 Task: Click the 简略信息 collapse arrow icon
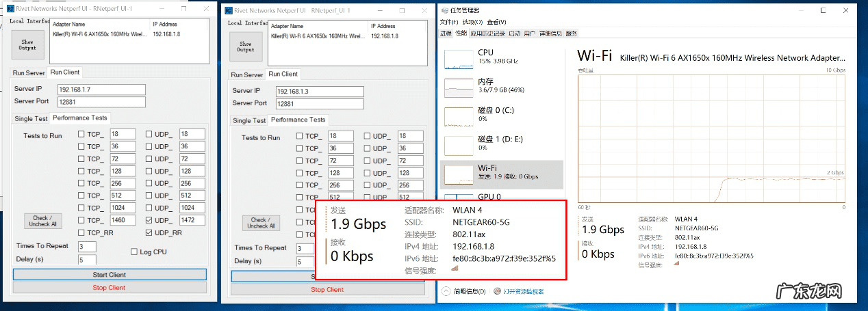pyautogui.click(x=447, y=291)
